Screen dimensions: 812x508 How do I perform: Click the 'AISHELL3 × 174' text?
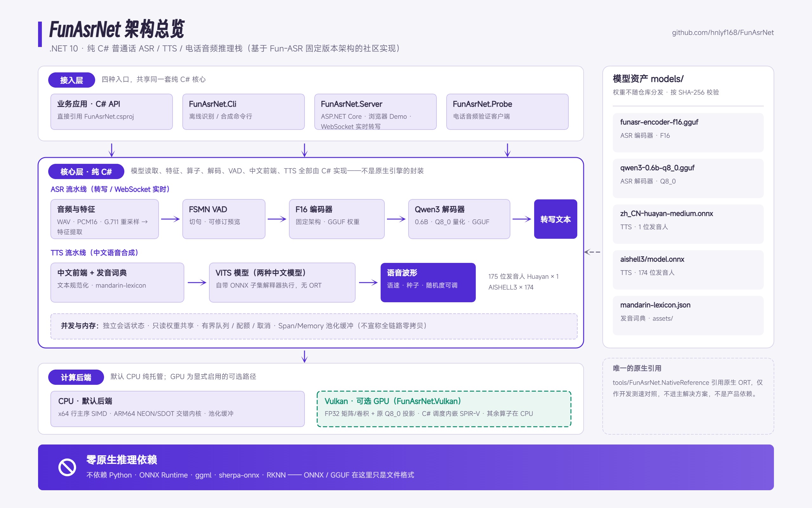pyautogui.click(x=511, y=287)
